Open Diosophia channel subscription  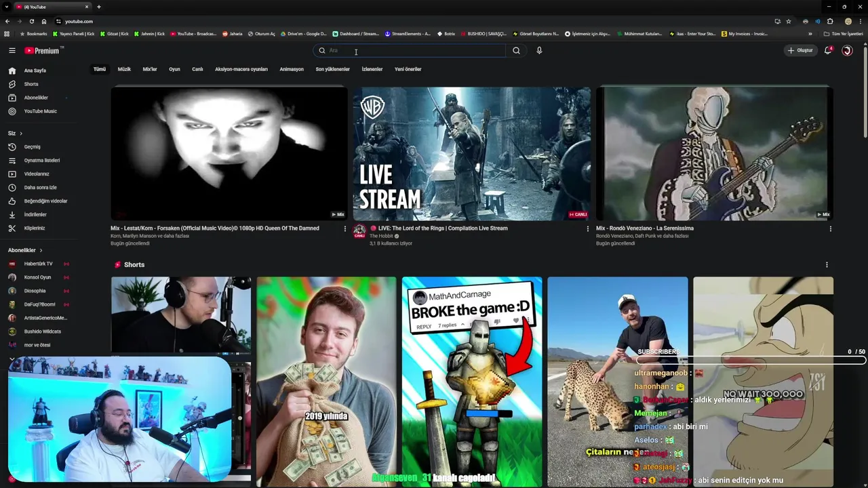[35, 291]
